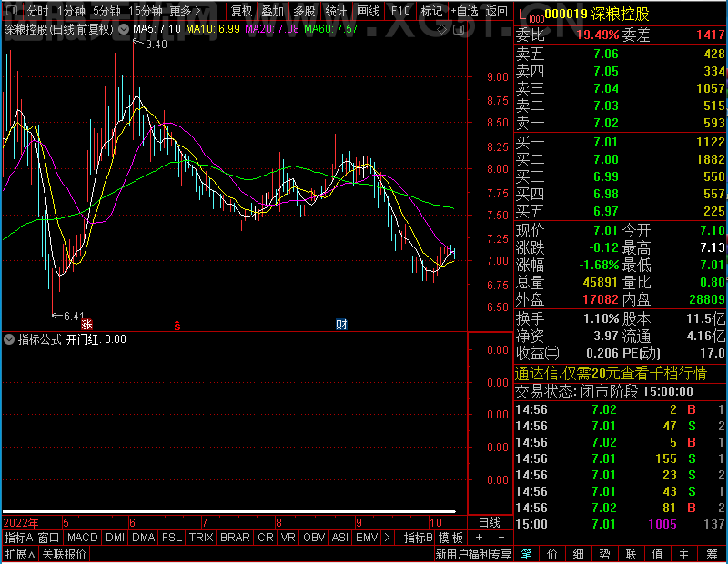Viewport: 728px width, 564px height.
Task: Select the 窗口 tab
Action: [x=49, y=538]
